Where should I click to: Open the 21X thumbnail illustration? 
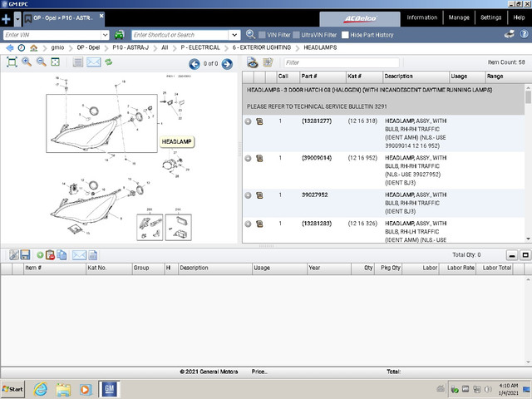click(179, 227)
